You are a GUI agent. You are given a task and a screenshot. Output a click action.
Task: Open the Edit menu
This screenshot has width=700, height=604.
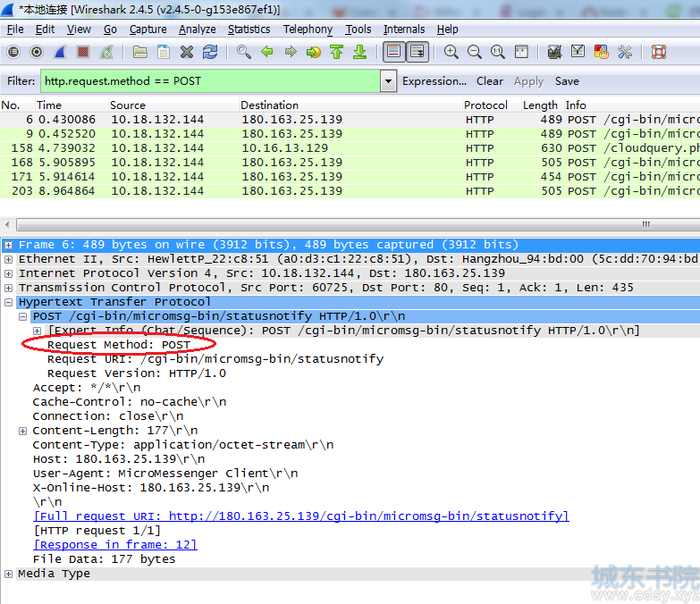click(45, 29)
